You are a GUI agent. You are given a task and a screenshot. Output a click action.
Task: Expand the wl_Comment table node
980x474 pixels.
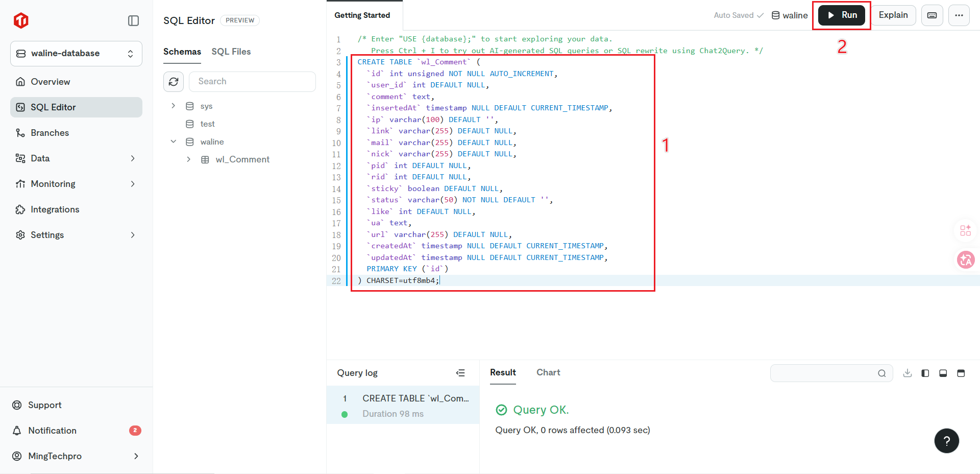click(189, 159)
